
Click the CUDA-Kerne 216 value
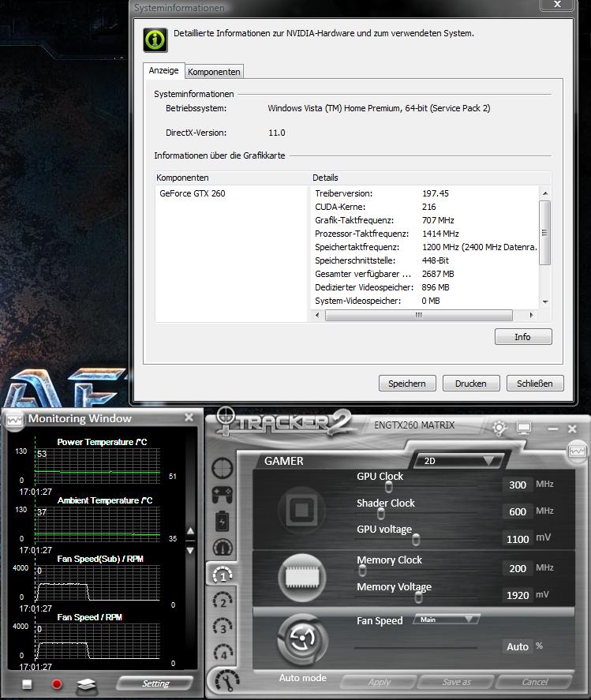pyautogui.click(x=429, y=207)
